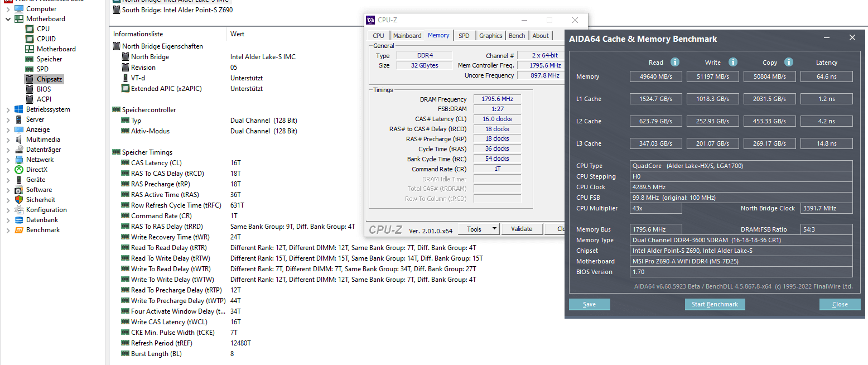Expand the Netzwerk tree node

[8, 160]
